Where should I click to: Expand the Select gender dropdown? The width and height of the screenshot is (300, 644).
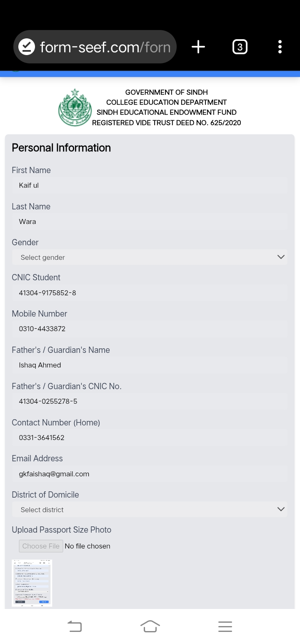tap(150, 257)
